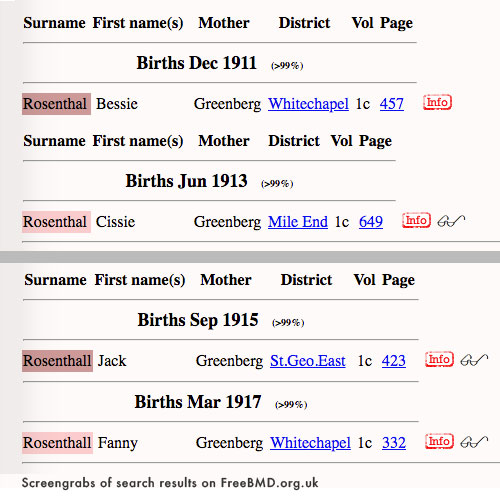Click the >99% coverage note beside Dec 1911
The width and height of the screenshot is (500, 500).
pyautogui.click(x=287, y=66)
